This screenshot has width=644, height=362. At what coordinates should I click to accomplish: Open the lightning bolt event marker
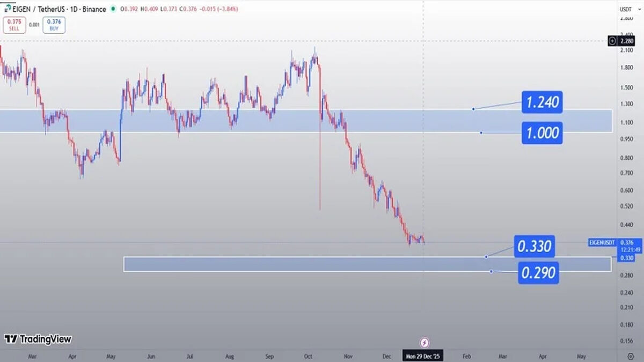[x=425, y=342]
